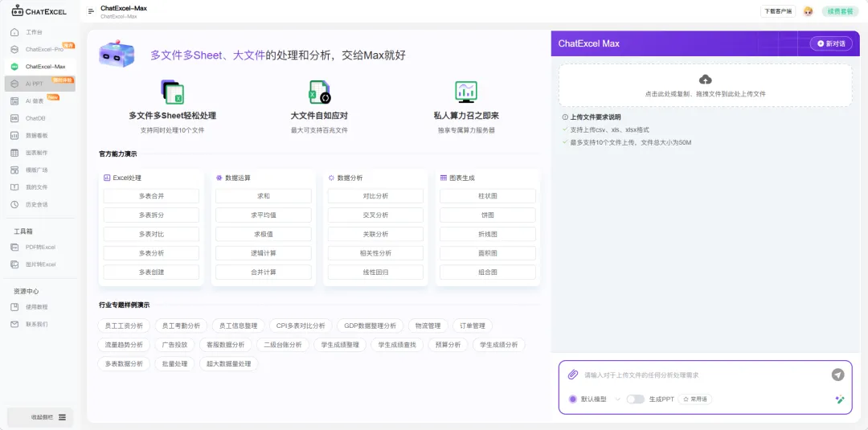Image resolution: width=868 pixels, height=430 pixels.
Task: Choose the 组合图 chart demo
Action: click(488, 272)
